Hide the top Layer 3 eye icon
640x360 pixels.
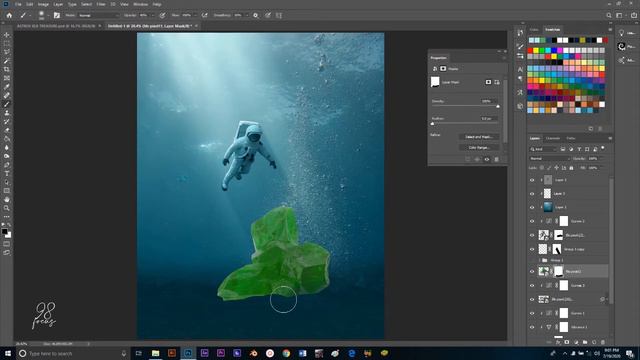tap(532, 180)
